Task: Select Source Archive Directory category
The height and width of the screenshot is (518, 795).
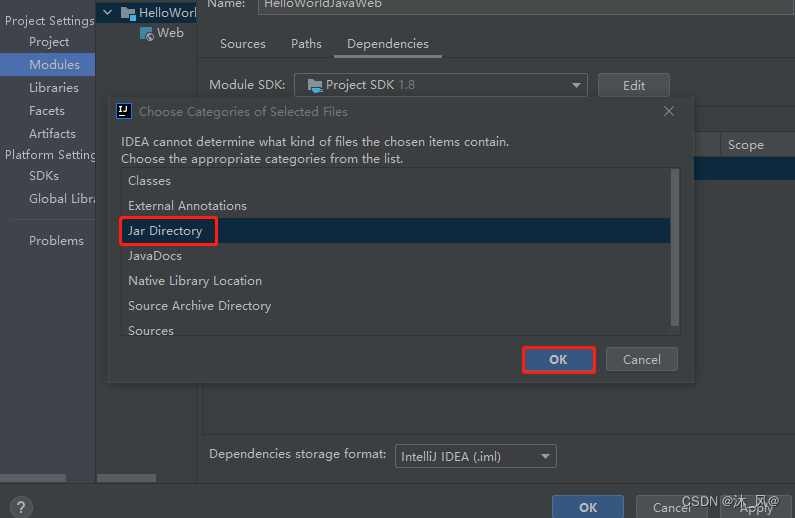Action: 396,306
